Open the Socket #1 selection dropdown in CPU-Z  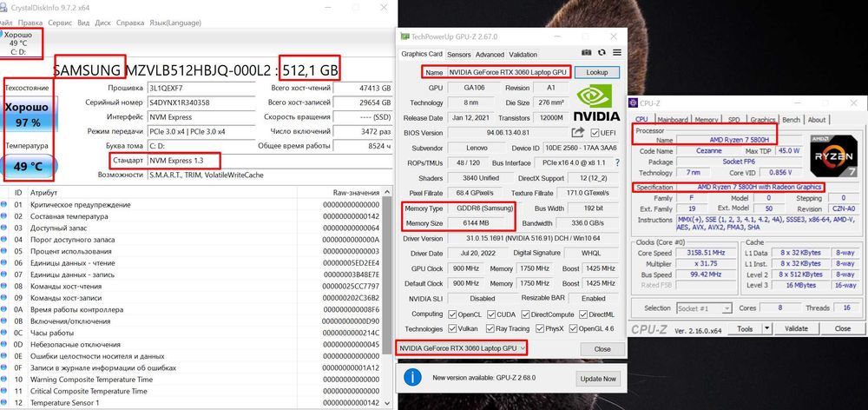pos(704,308)
